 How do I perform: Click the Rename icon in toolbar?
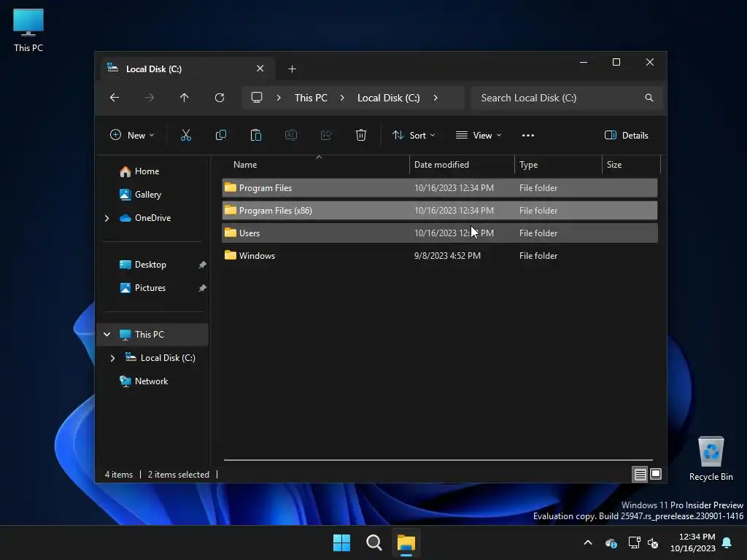point(290,135)
